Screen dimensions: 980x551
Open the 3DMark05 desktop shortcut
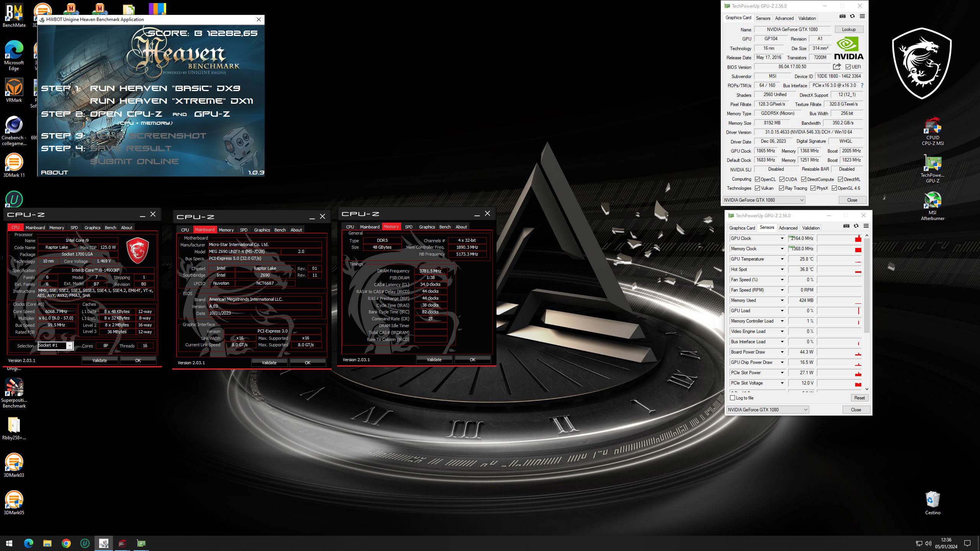pyautogui.click(x=14, y=503)
